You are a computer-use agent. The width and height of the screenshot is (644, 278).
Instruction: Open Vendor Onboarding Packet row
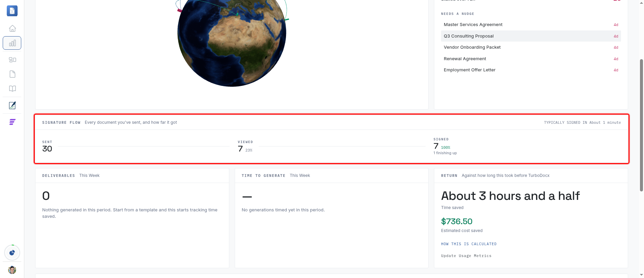tap(531, 47)
